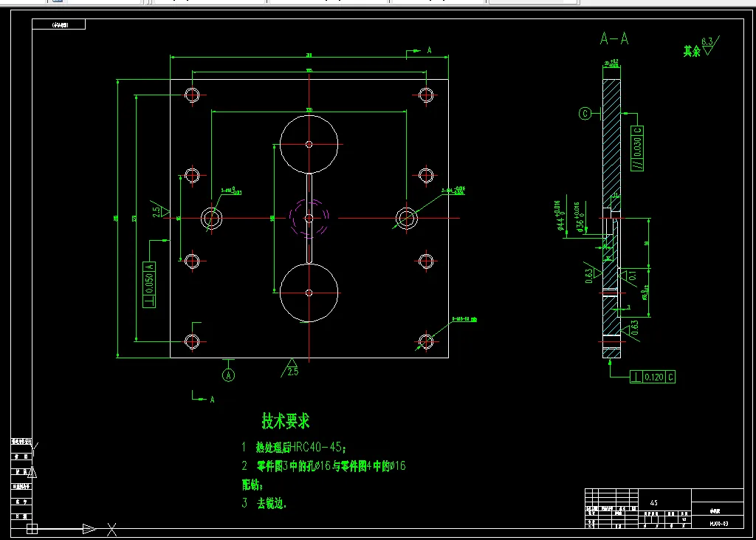Click the lower section arrow labeled A
Image resolution: width=756 pixels, height=540 pixels.
click(203, 397)
